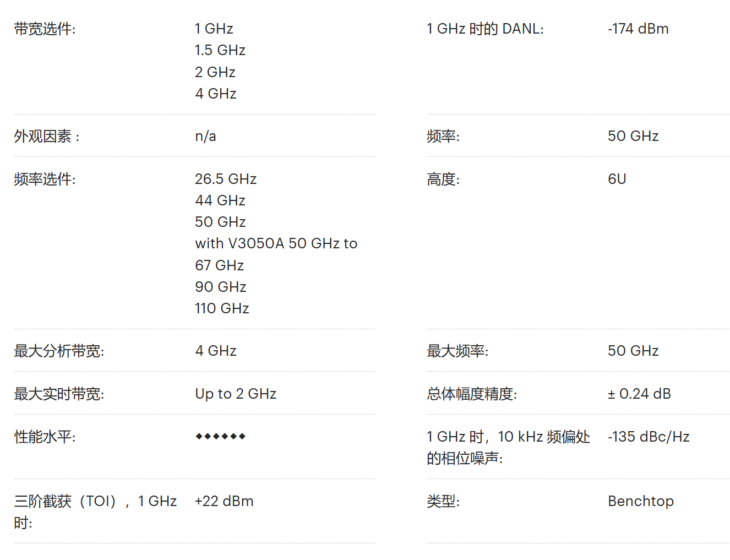Click the 最大分析带宽 label
Screen dimensions: 730x560
pyautogui.click(x=59, y=351)
